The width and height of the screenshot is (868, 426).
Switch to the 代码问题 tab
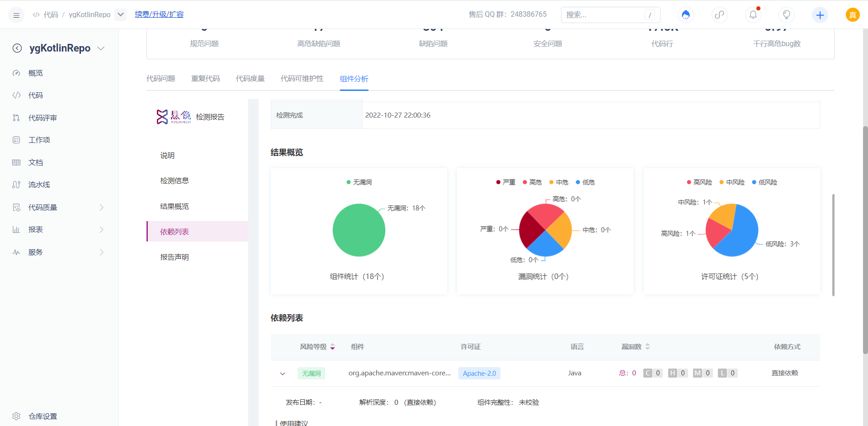tap(161, 79)
